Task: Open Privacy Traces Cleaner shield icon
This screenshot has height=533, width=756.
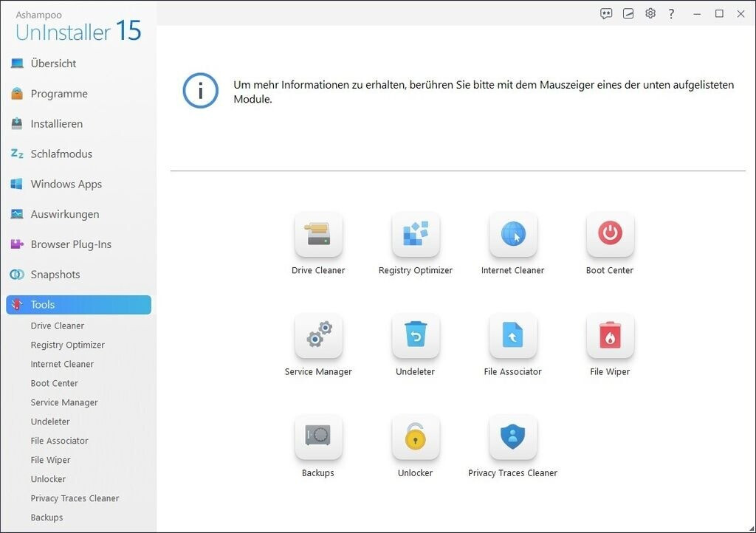Action: tap(513, 437)
